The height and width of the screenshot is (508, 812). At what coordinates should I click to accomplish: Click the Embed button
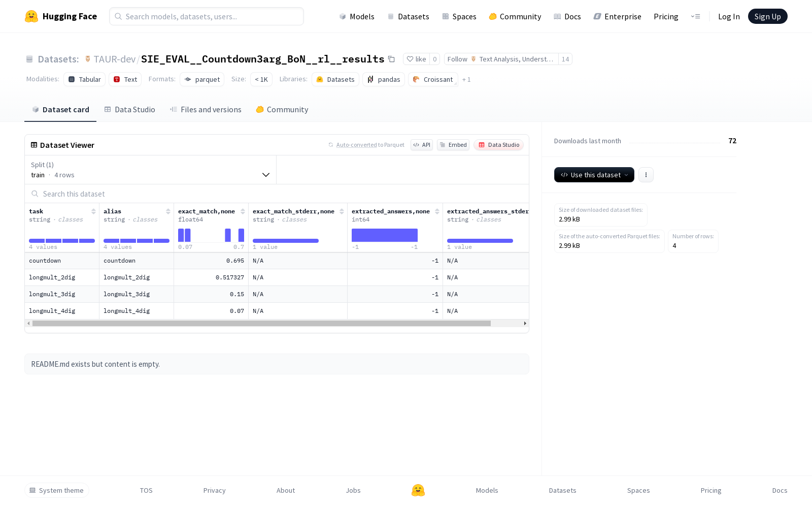coord(453,145)
